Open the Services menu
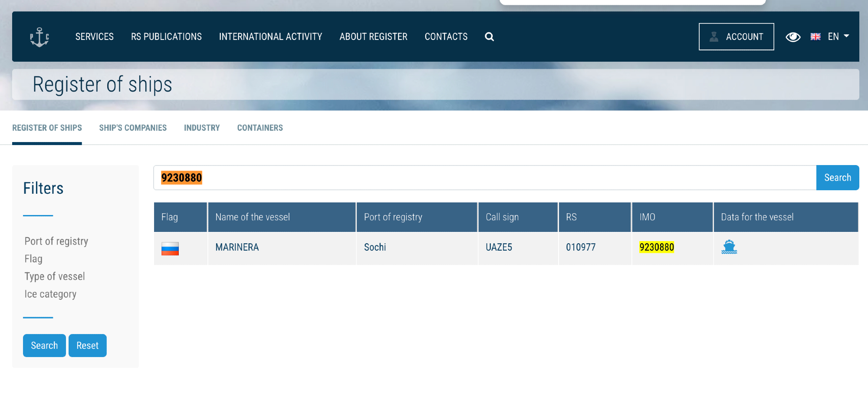The image size is (868, 407). click(94, 37)
